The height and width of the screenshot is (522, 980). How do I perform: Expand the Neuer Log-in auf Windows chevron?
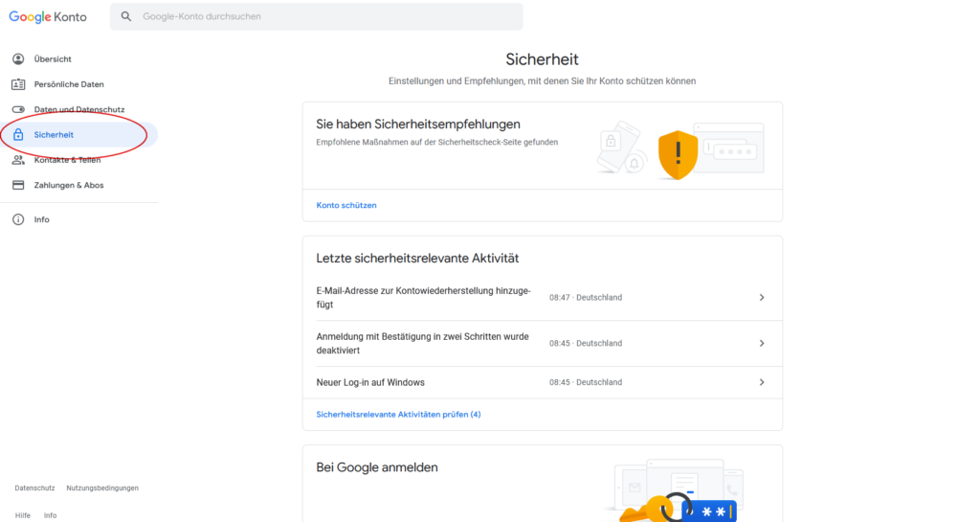(x=762, y=382)
